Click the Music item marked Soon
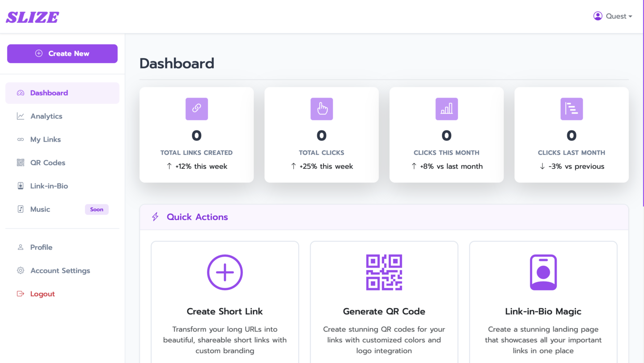This screenshot has width=644, height=363. point(40,209)
